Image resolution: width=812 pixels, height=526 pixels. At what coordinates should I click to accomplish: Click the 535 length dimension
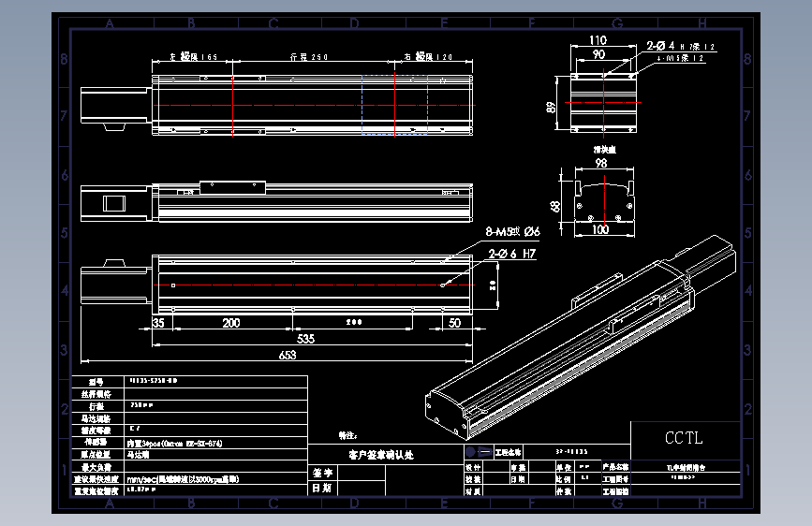pos(305,339)
